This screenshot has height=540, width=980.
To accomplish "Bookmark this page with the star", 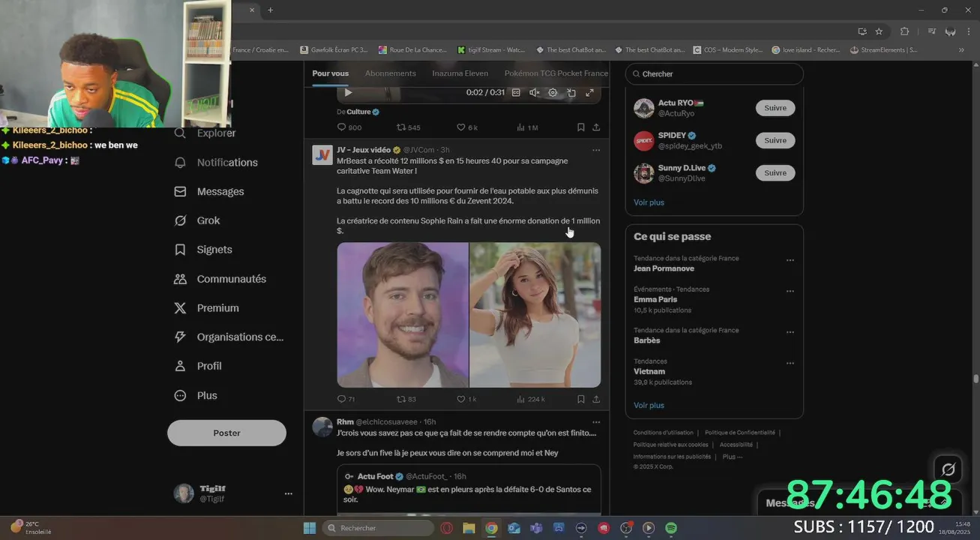I will (x=879, y=31).
